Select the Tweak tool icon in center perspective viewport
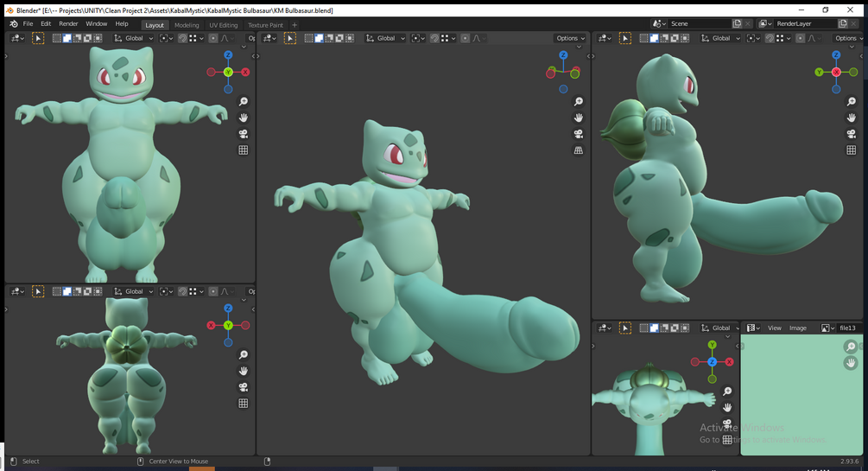Image resolution: width=868 pixels, height=471 pixels. [290, 38]
